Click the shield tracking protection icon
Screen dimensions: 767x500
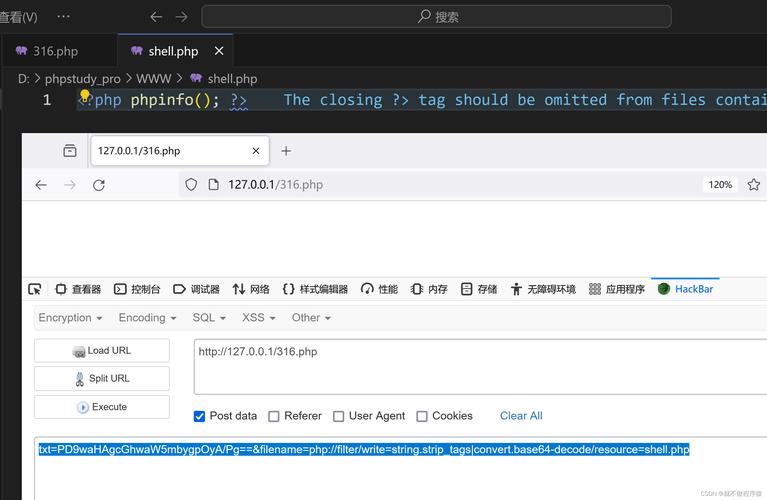coord(191,184)
